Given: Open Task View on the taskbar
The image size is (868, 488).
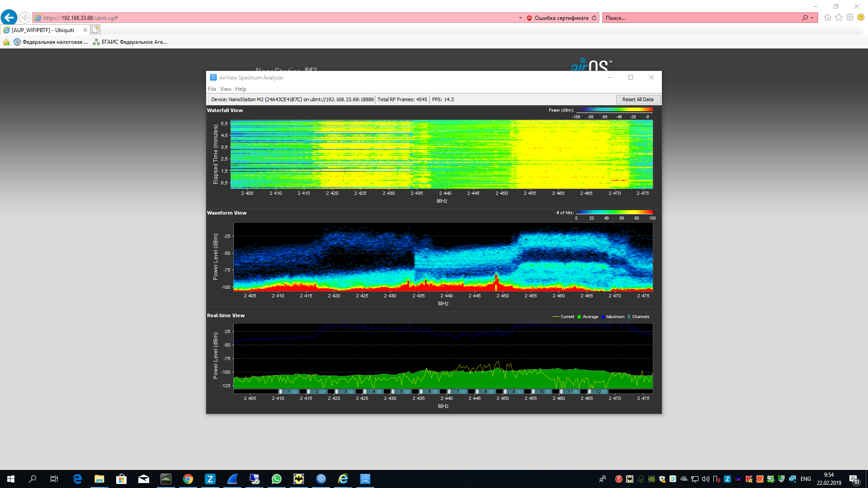Looking at the screenshot, I should coord(54,479).
